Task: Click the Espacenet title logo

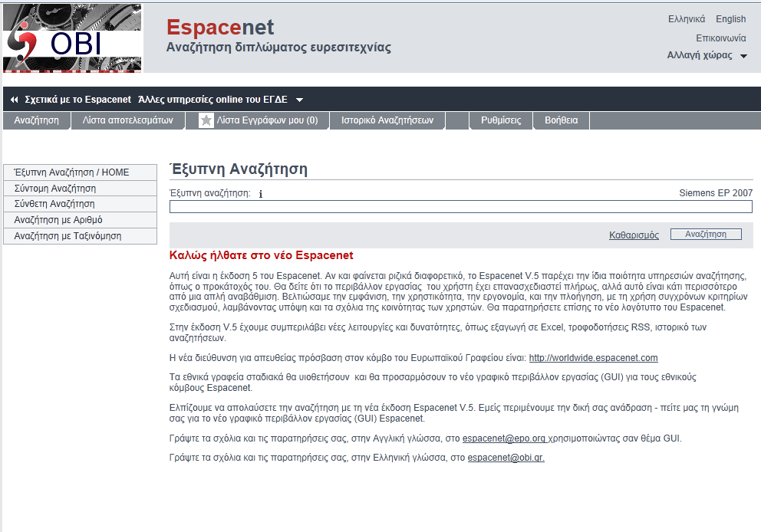Action: click(x=220, y=27)
